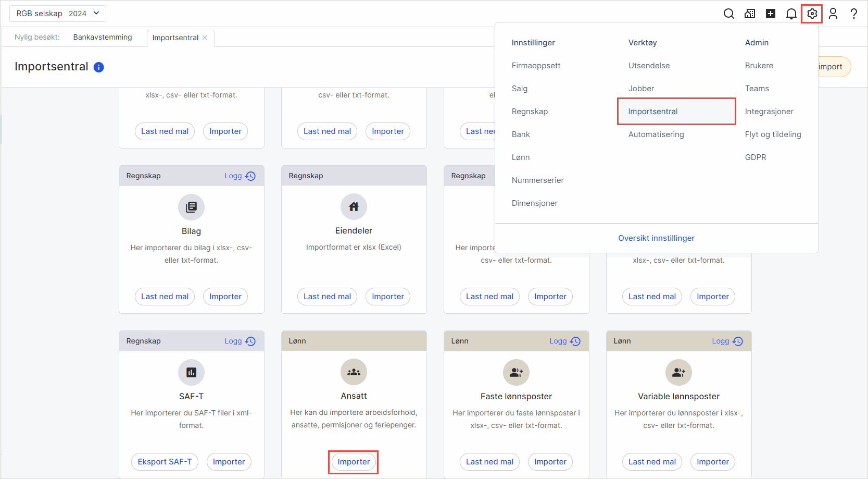Close the Importsentral tab
This screenshot has width=868, height=479.
pyautogui.click(x=205, y=38)
